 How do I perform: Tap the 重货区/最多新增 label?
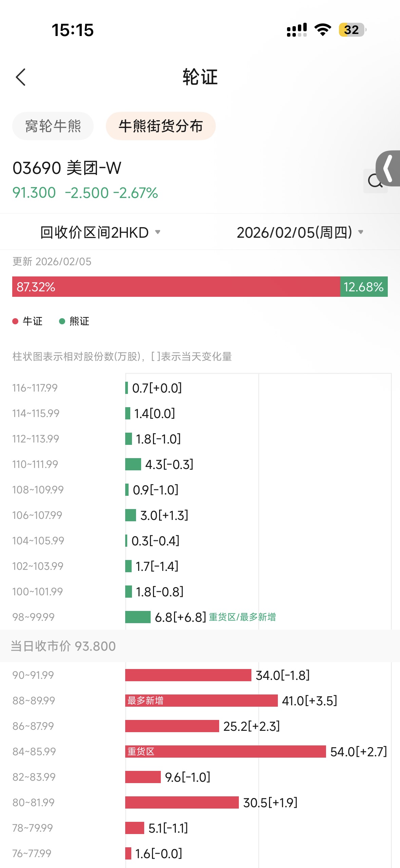coord(242,617)
